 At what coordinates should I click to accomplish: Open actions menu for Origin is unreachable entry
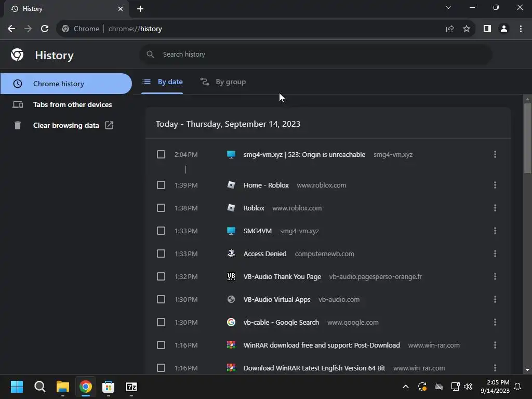coord(495,154)
